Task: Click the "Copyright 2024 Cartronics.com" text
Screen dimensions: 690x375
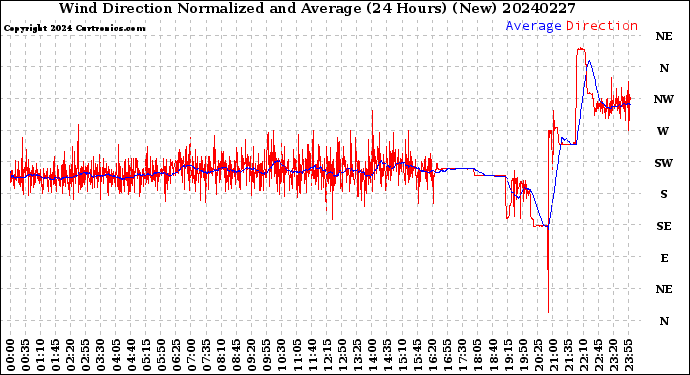Action: (x=74, y=28)
